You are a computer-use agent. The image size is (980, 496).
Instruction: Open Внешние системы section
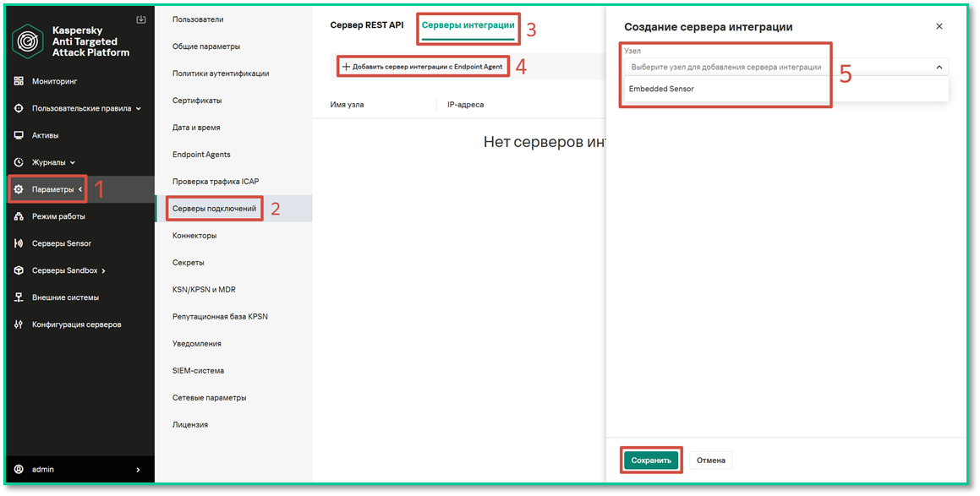point(65,297)
